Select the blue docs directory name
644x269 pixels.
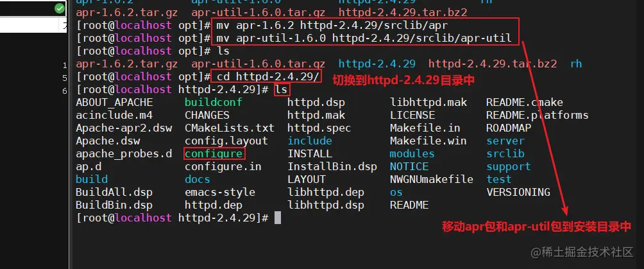coord(198,179)
